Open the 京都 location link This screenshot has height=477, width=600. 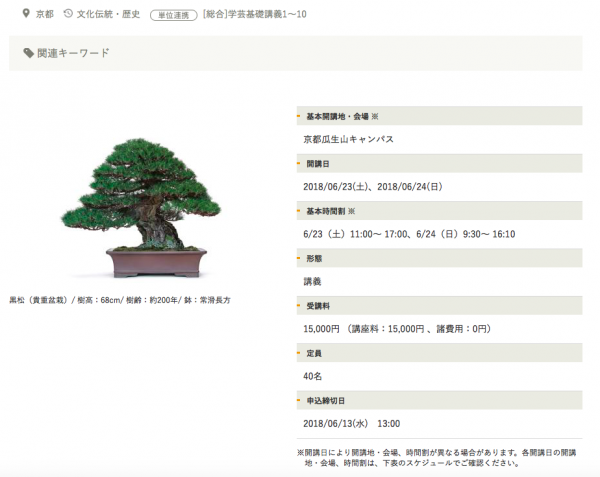44,15
